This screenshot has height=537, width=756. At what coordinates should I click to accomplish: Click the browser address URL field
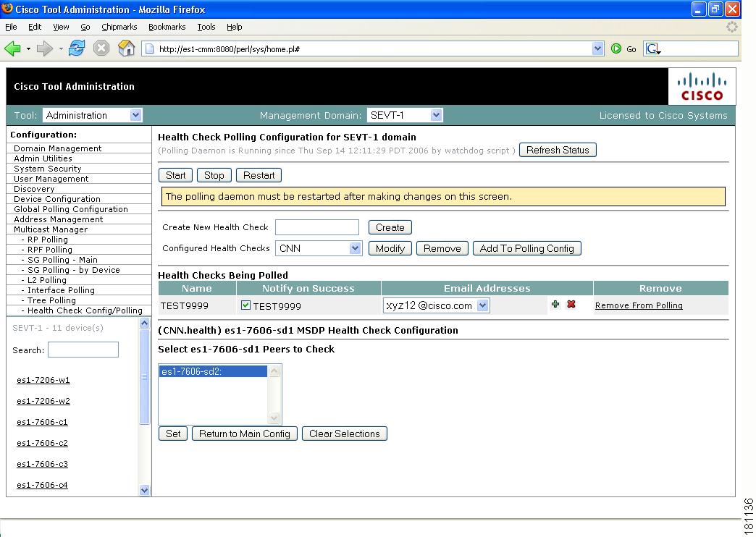pyautogui.click(x=374, y=48)
